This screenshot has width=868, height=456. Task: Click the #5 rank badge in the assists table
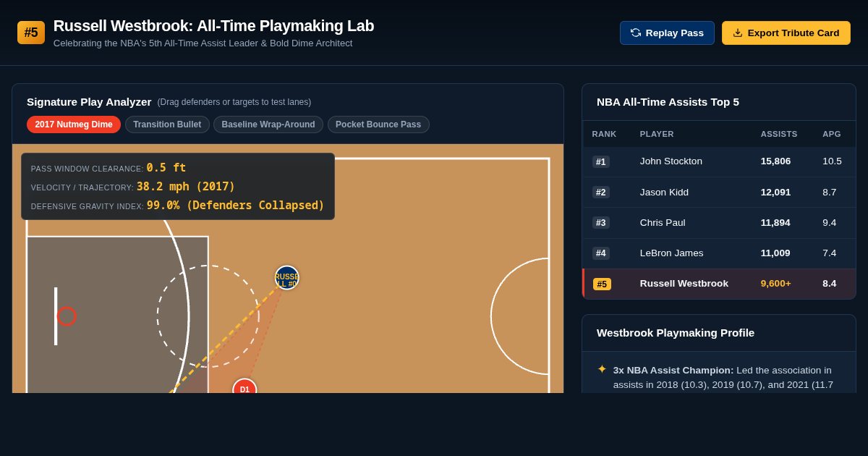click(x=602, y=284)
